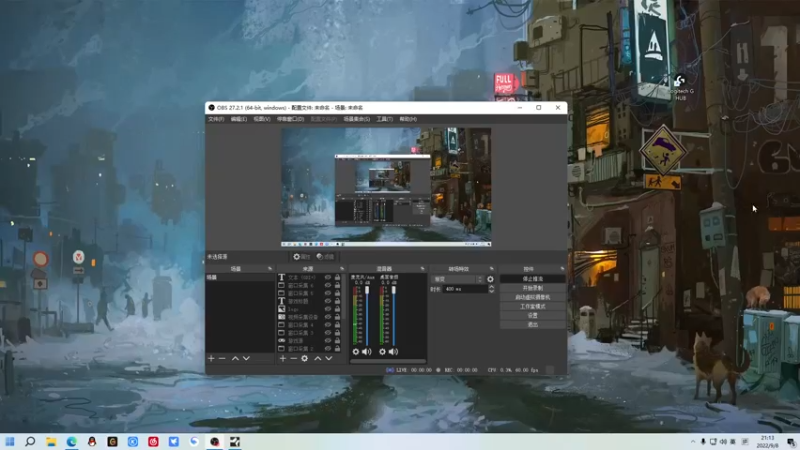The image size is (800, 450).
Task: Undock the 控件 panel using its header icon
Action: (562, 269)
